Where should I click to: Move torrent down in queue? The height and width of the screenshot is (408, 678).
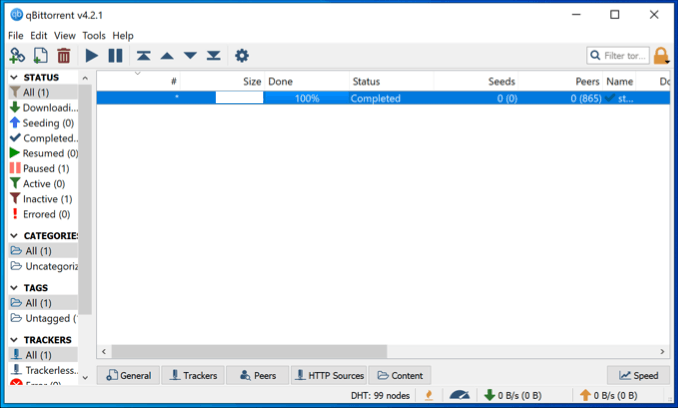[190, 56]
